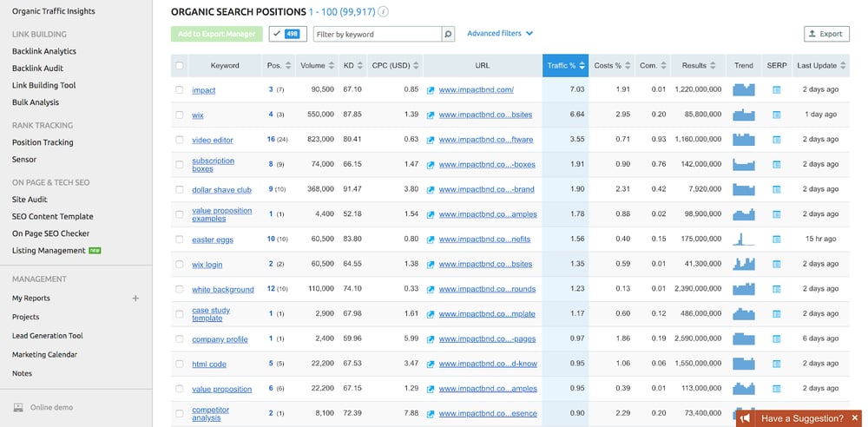Open Position Tracking in sidebar
Screen dimensions: 868x427
[x=43, y=142]
